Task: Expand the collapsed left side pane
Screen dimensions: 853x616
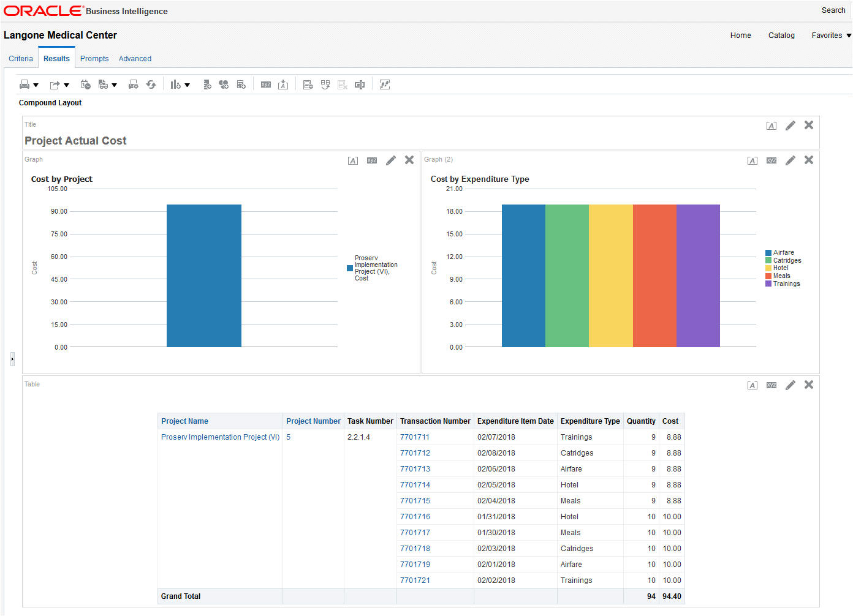Action: pos(12,359)
